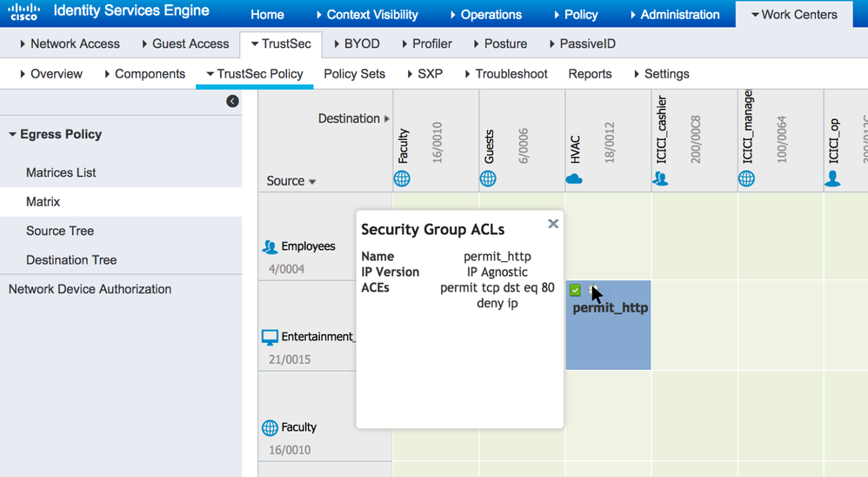This screenshot has height=477, width=868.
Task: Click the 21/0015 SGT value
Action: (x=290, y=359)
